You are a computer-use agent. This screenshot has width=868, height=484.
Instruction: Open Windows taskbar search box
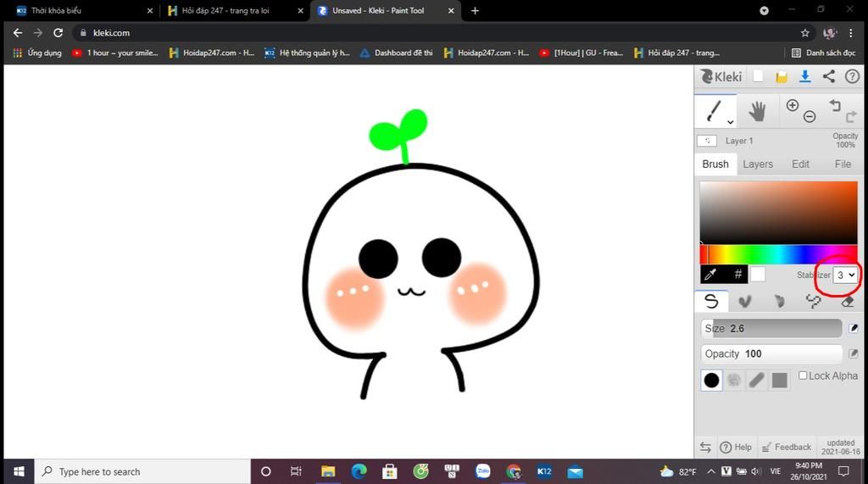point(142,471)
